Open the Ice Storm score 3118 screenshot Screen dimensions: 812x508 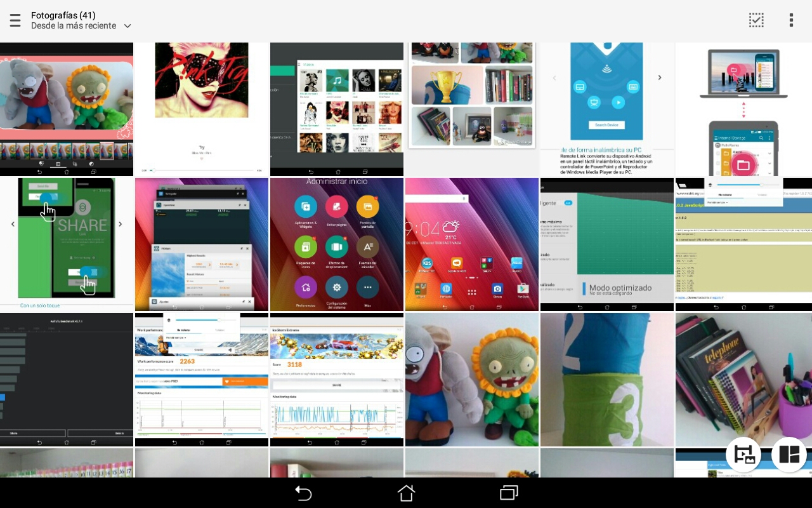coord(337,379)
